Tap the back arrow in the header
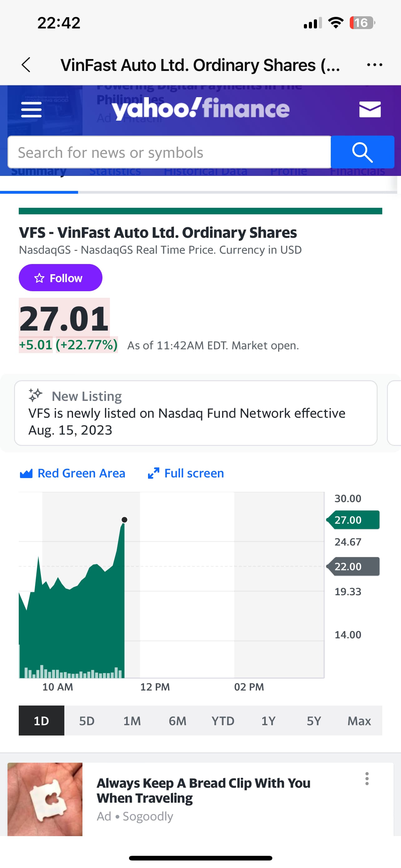401x868 pixels. tap(26, 65)
